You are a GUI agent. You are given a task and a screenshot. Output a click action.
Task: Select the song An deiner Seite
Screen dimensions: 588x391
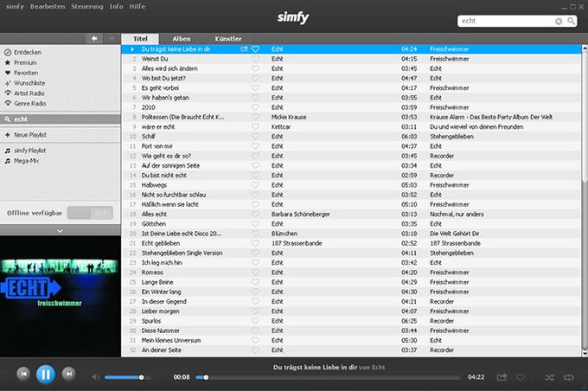point(161,350)
